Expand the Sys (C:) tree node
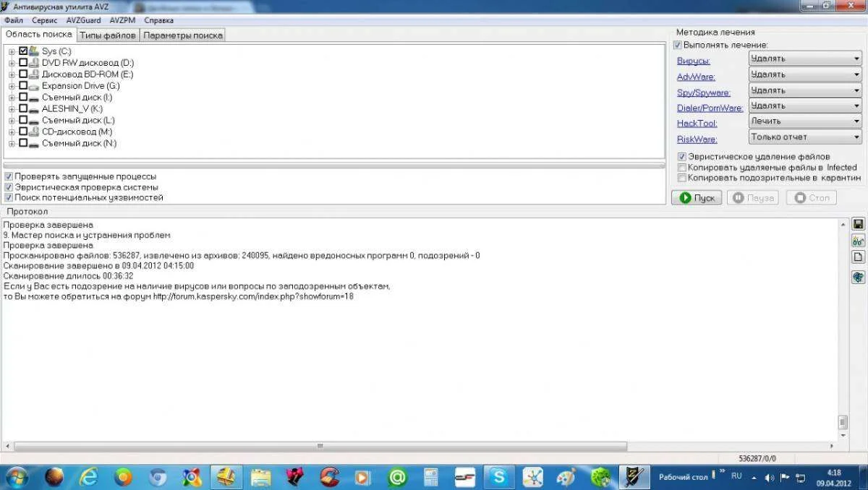 [12, 51]
